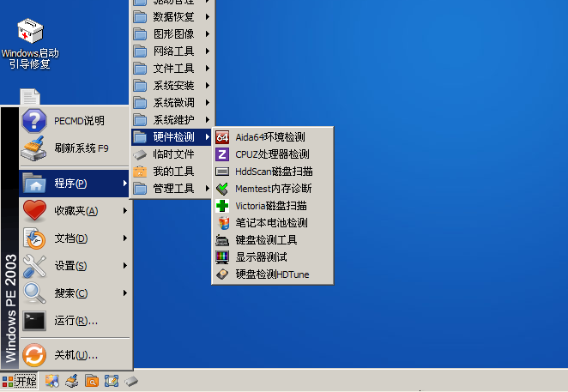Expand the 文件工具 submenu arrow
The image size is (568, 392).
(208, 68)
